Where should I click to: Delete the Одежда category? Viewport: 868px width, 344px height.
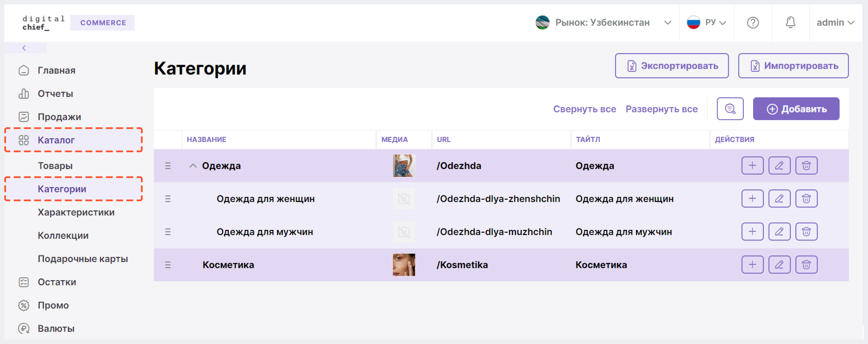point(806,166)
